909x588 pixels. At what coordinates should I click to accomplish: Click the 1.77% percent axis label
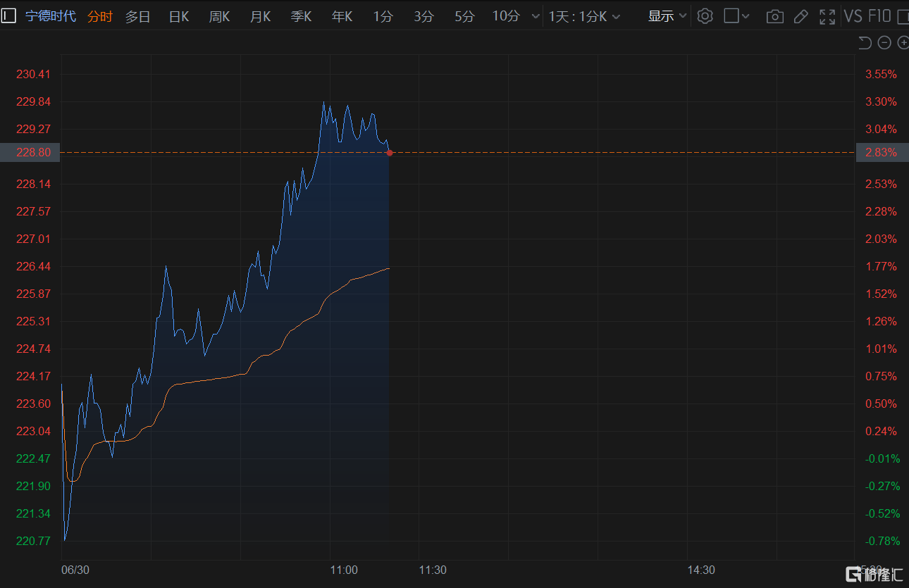click(882, 266)
